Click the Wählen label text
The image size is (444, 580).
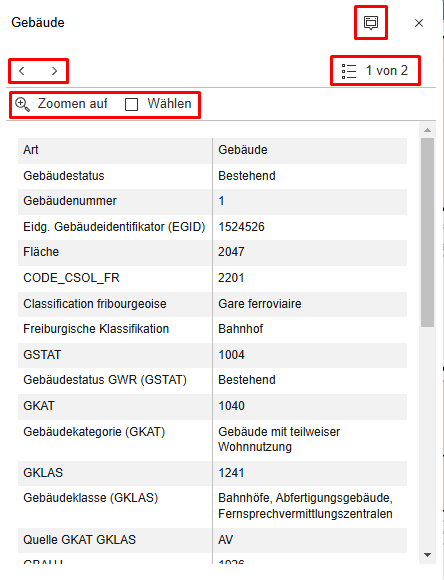point(169,104)
